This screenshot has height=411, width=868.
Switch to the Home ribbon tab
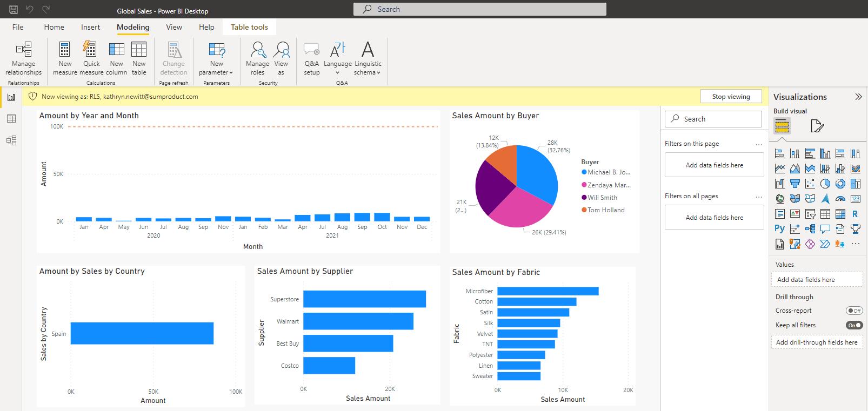point(54,27)
